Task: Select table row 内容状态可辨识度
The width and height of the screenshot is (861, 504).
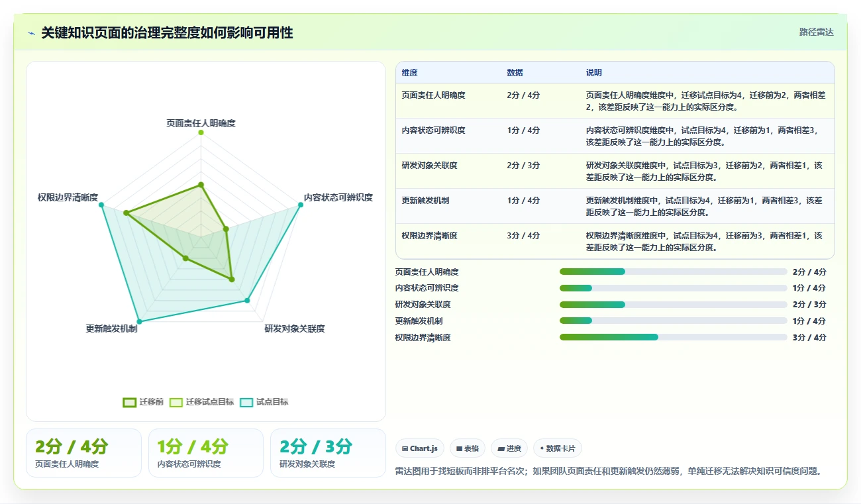Action: (615, 136)
